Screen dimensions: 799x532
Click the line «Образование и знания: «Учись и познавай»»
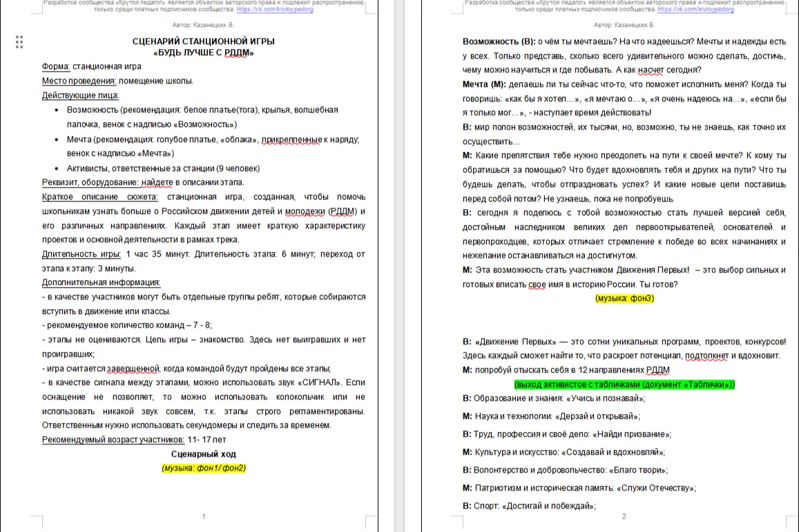coord(554,399)
